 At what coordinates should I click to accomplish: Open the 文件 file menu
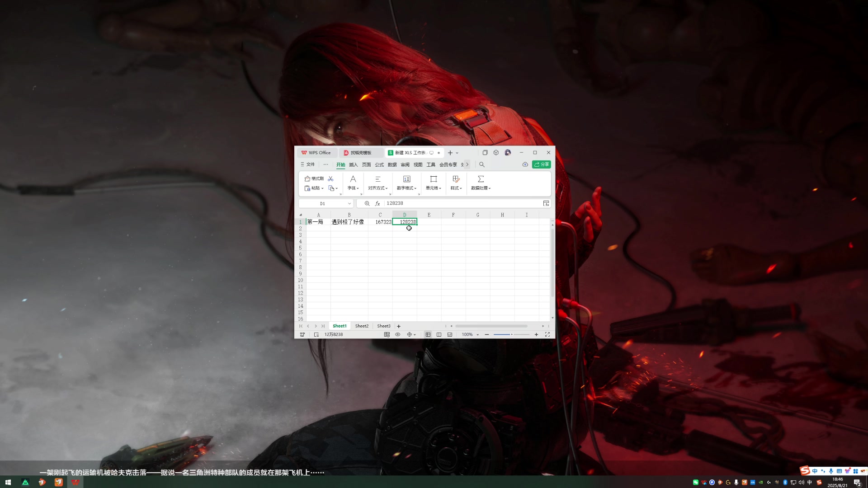(x=308, y=164)
